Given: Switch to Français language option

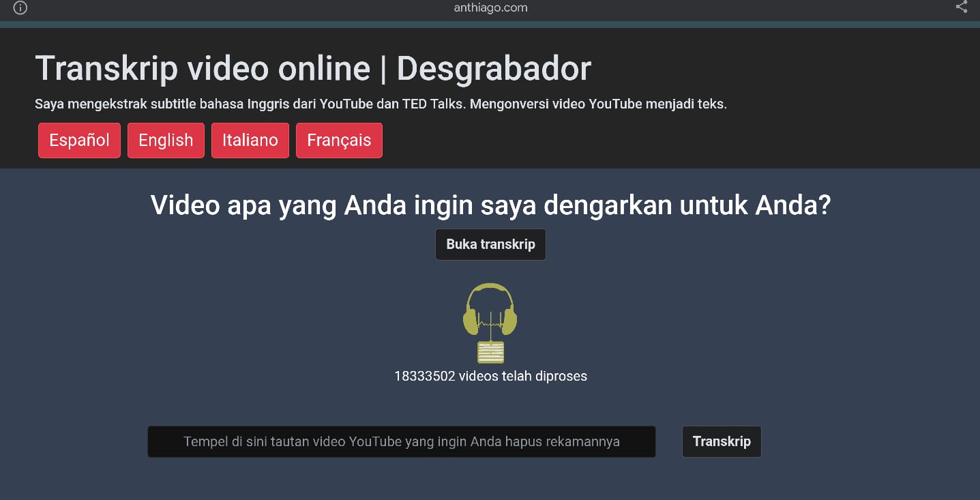Looking at the screenshot, I should (x=339, y=140).
